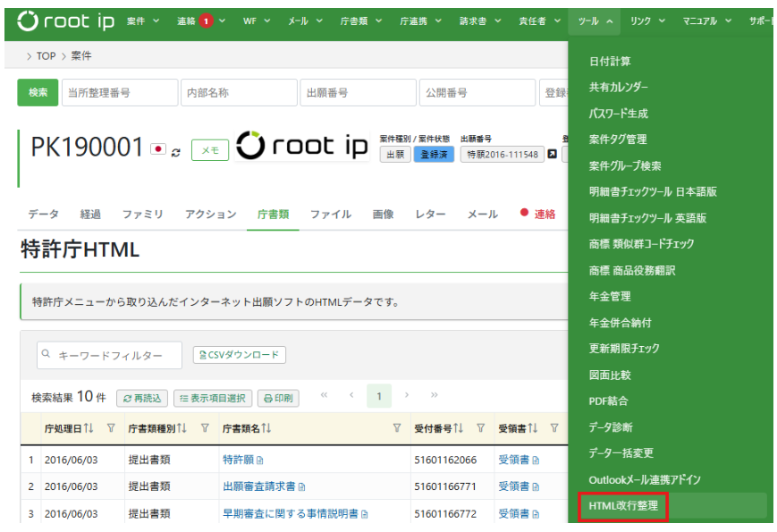Open the filter icon on 庁処理日 column
This screenshot has width=777, height=532.
[111, 429]
